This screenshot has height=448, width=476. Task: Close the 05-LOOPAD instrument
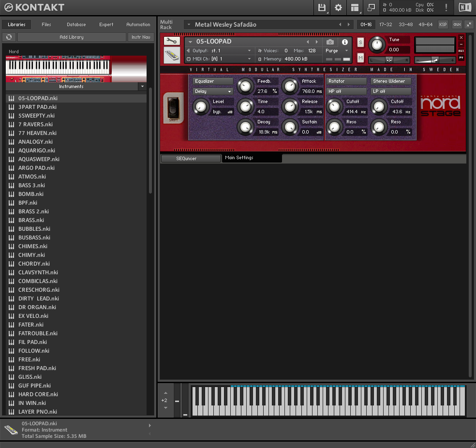tap(461, 37)
